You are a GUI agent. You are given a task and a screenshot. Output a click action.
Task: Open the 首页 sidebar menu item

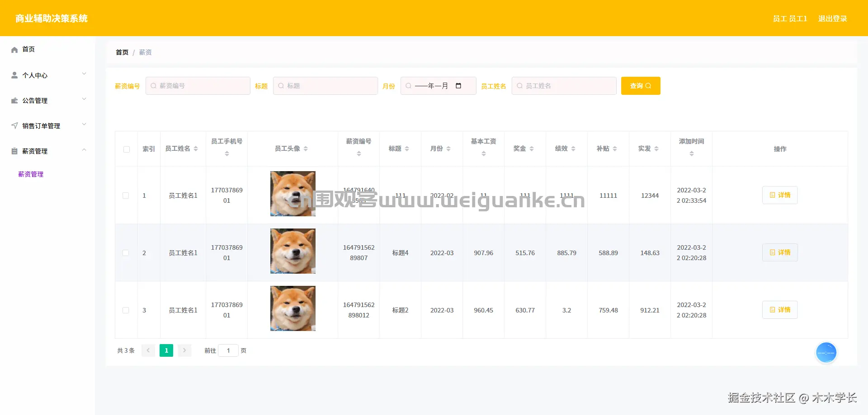(47, 49)
